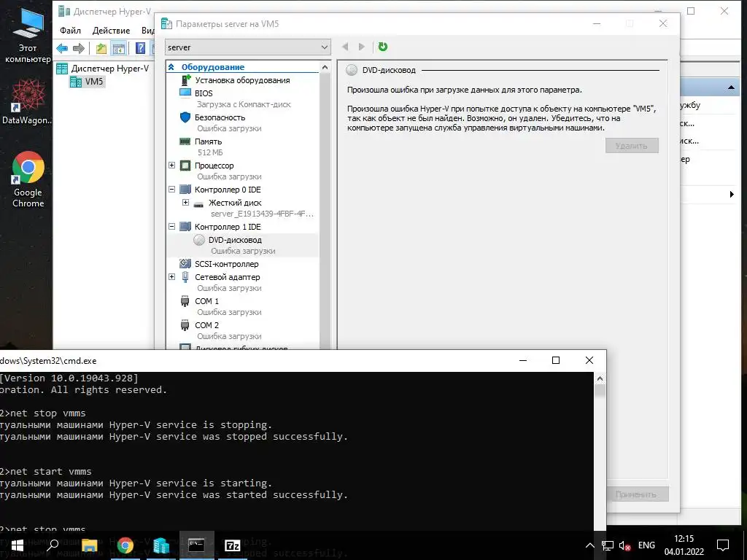
Task: Expand the Жесткий диск node
Action: [186, 203]
